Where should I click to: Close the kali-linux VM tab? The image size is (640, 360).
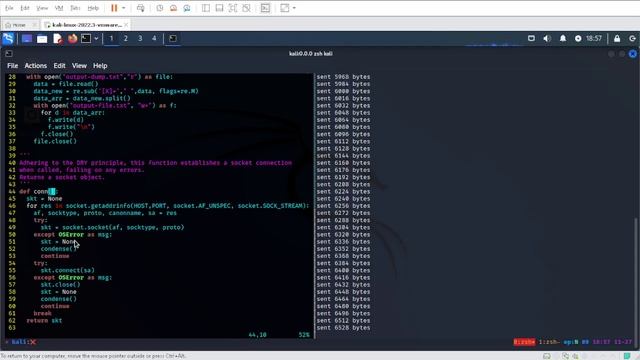click(126, 25)
